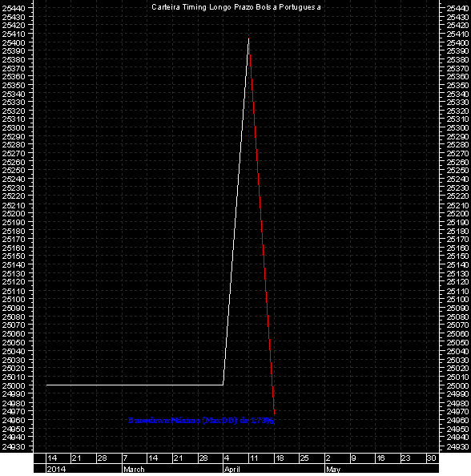
Task: Select date tick '16' on the time axis
Action: coord(380,458)
